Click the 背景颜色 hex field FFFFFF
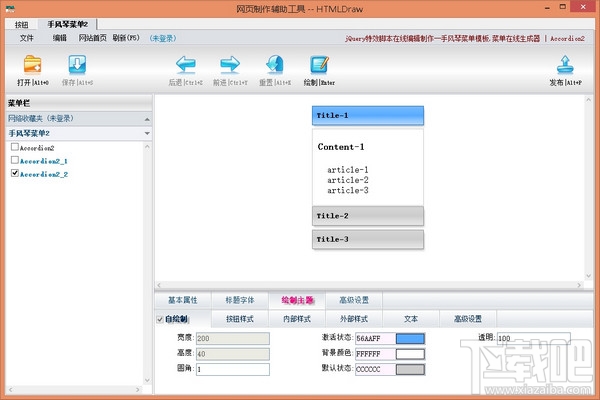This screenshot has height=400, width=600. tap(375, 354)
